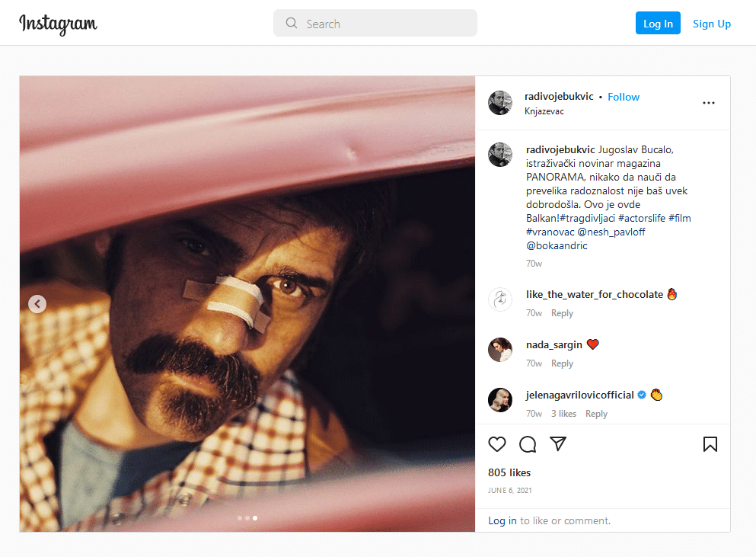Image resolution: width=756 pixels, height=557 pixels.
Task: View the 805 likes list
Action: coord(509,472)
